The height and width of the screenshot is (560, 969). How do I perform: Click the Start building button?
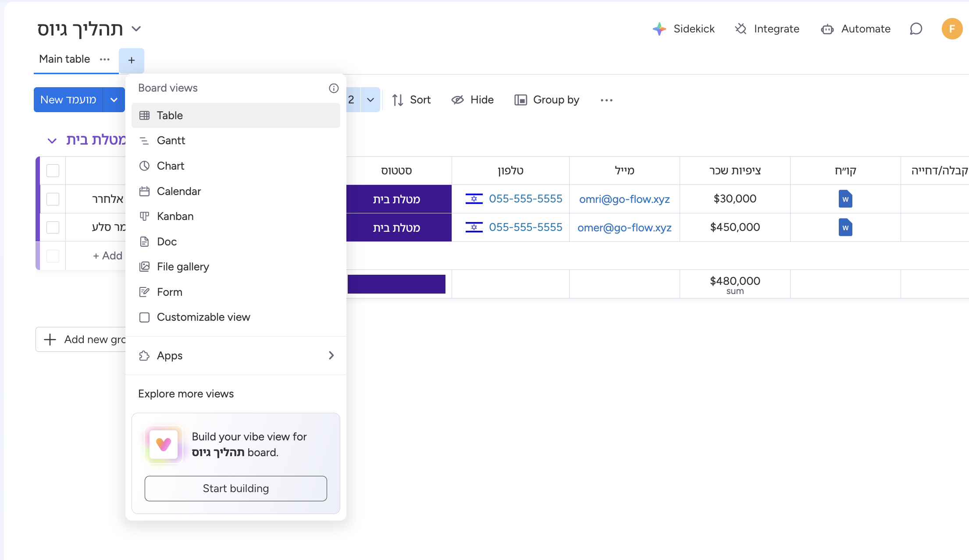[x=236, y=489]
